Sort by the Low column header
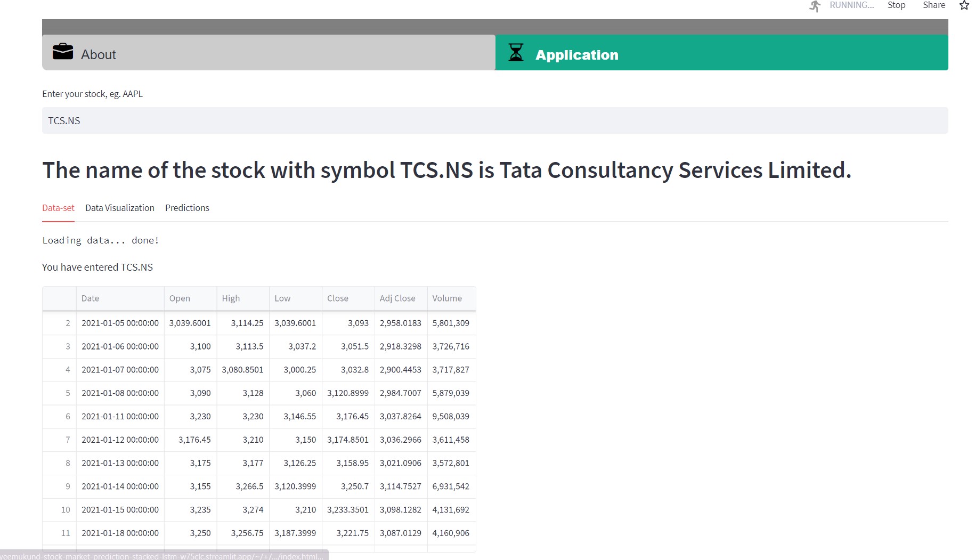 296,298
